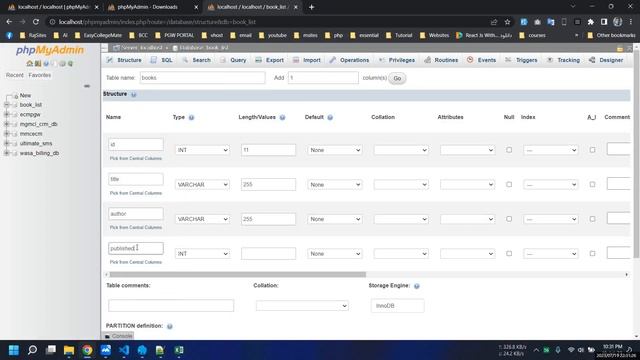
Task: Open Chrome icon in taskbar
Action: pos(87,350)
